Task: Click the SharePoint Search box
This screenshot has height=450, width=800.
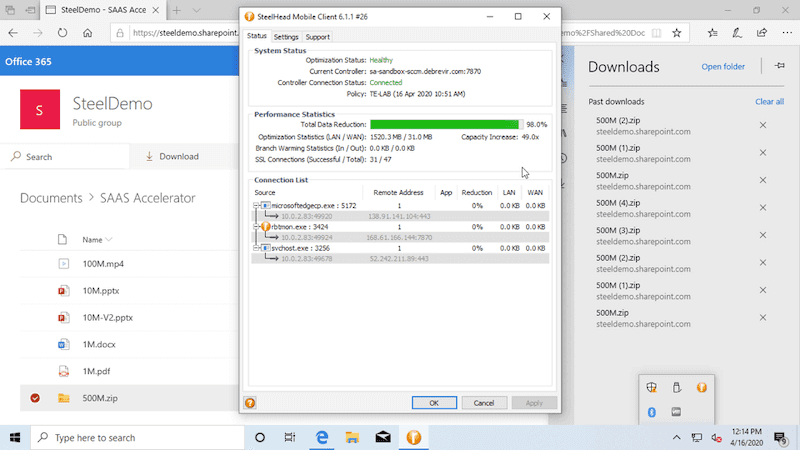Action: click(66, 157)
